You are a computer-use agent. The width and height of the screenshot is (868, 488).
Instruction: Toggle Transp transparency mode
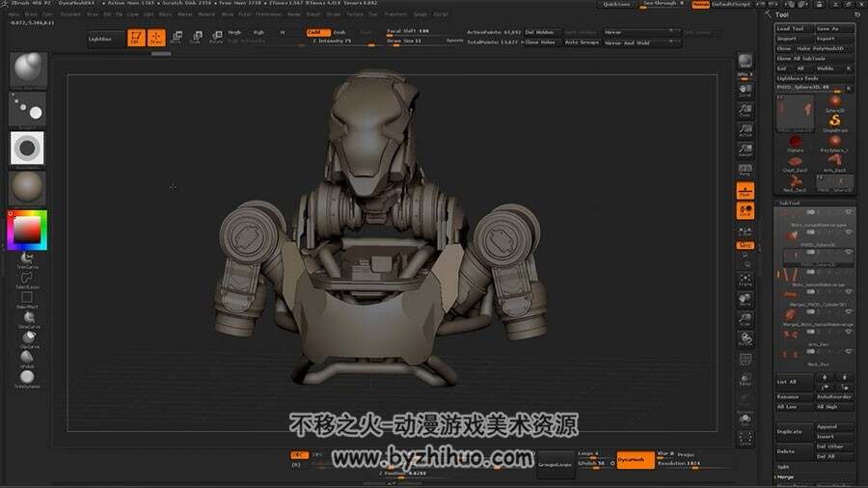pyautogui.click(x=746, y=380)
